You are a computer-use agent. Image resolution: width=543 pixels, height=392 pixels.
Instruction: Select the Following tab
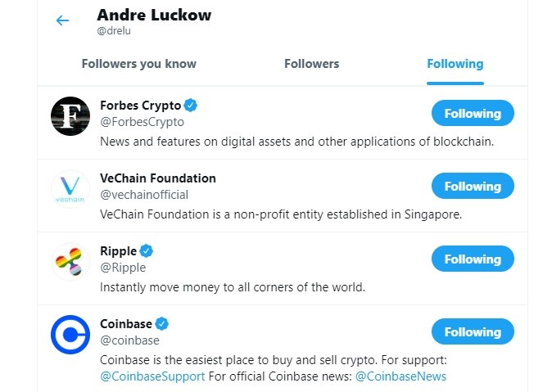[x=455, y=64]
